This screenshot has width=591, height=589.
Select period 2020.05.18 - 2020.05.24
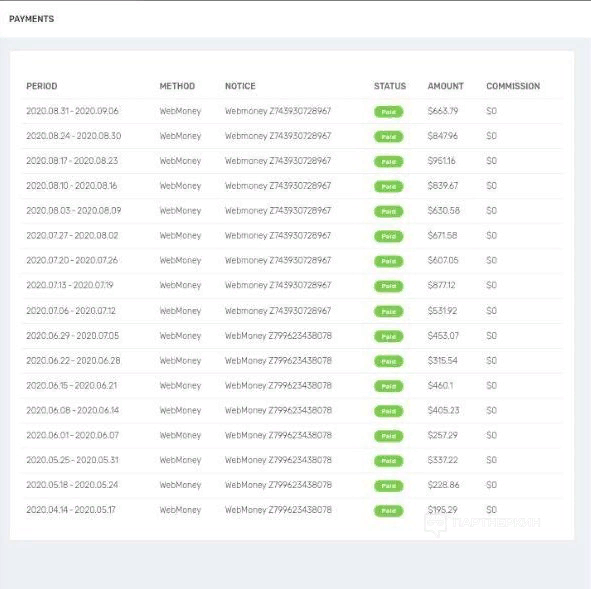click(72, 485)
